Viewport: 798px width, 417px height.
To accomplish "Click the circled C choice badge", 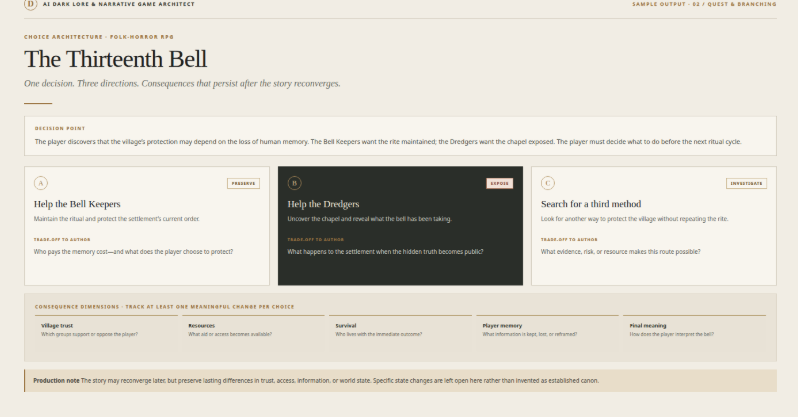I will click(548, 183).
